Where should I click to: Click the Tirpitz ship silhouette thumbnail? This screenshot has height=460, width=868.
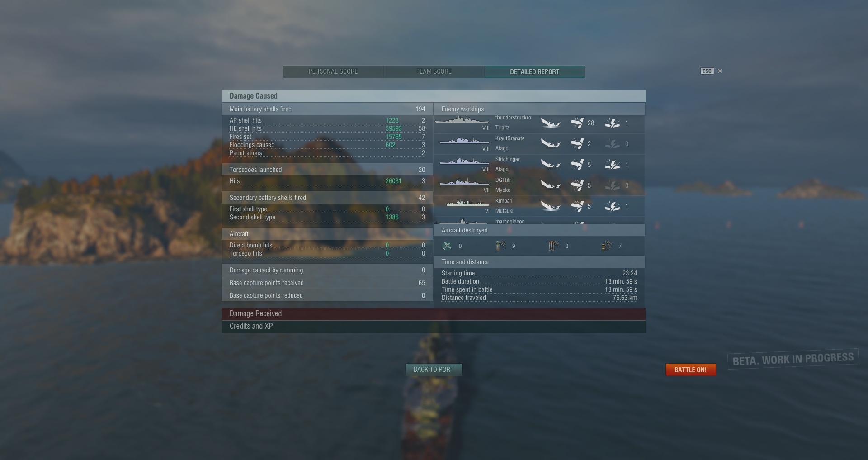pos(462,120)
